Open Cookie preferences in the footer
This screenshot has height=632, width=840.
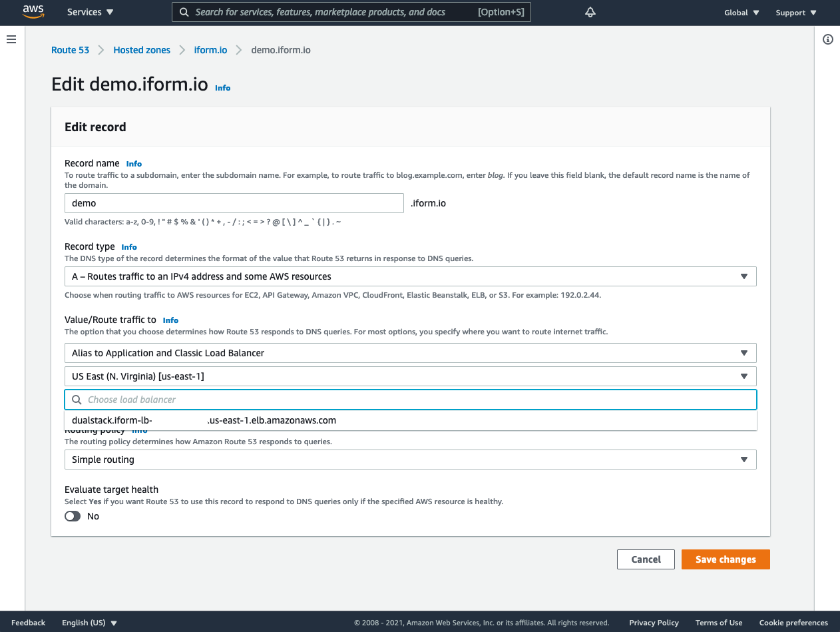pos(793,623)
